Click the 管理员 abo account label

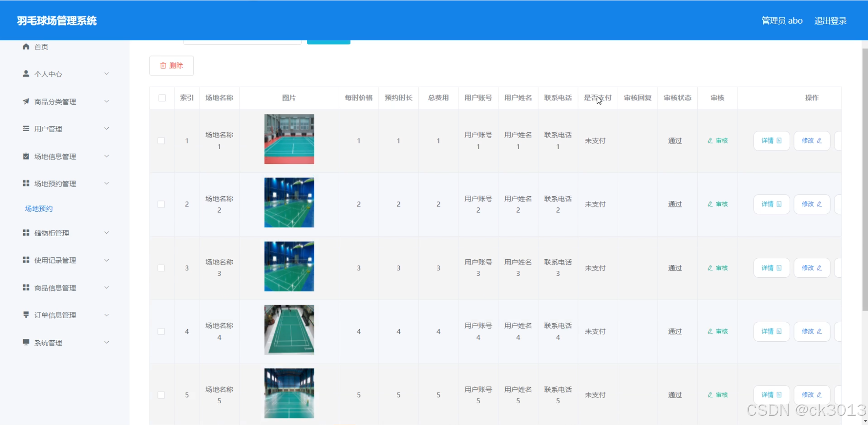tap(782, 21)
